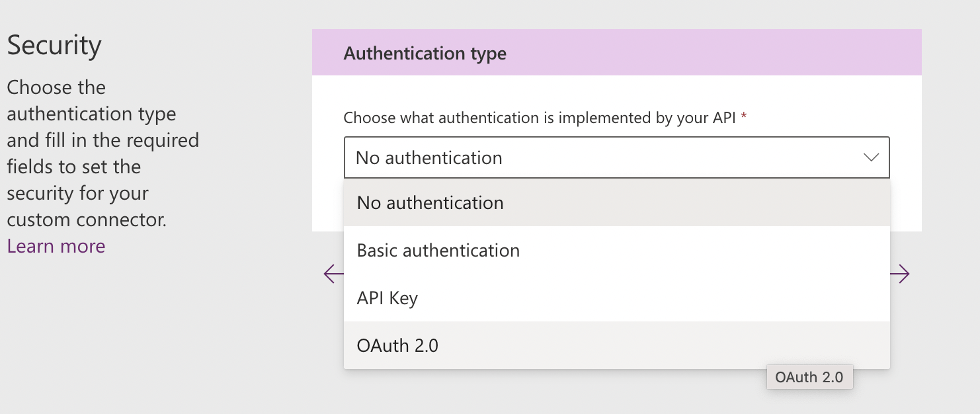Click empty pink header band beside the title

pos(714,53)
